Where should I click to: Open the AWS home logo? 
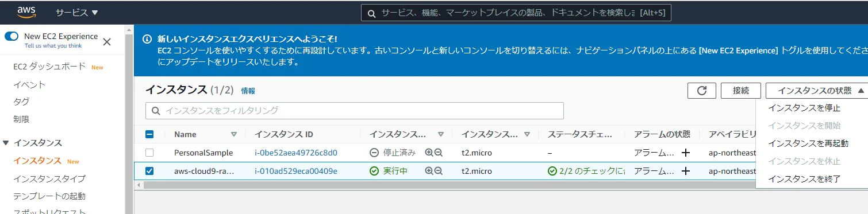pos(26,12)
